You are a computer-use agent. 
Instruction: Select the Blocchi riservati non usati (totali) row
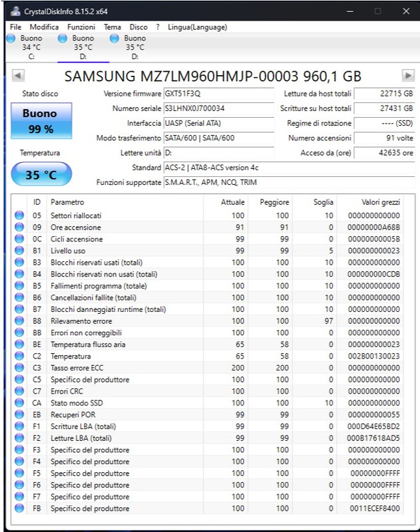tap(208, 274)
